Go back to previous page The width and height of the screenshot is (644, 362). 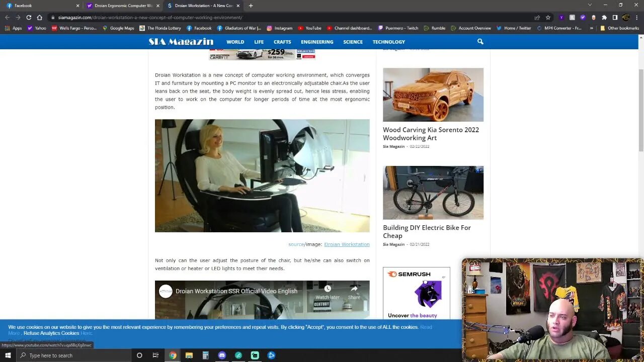7,17
